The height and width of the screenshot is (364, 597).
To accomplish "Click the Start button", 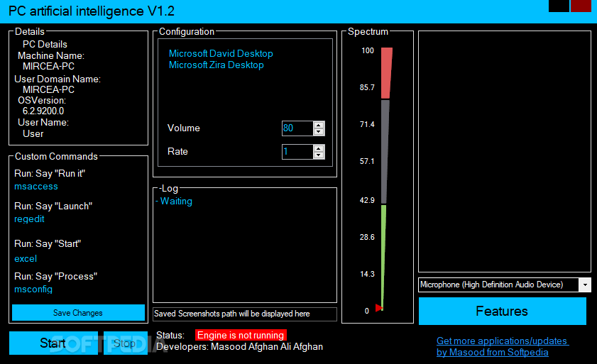I will [53, 343].
